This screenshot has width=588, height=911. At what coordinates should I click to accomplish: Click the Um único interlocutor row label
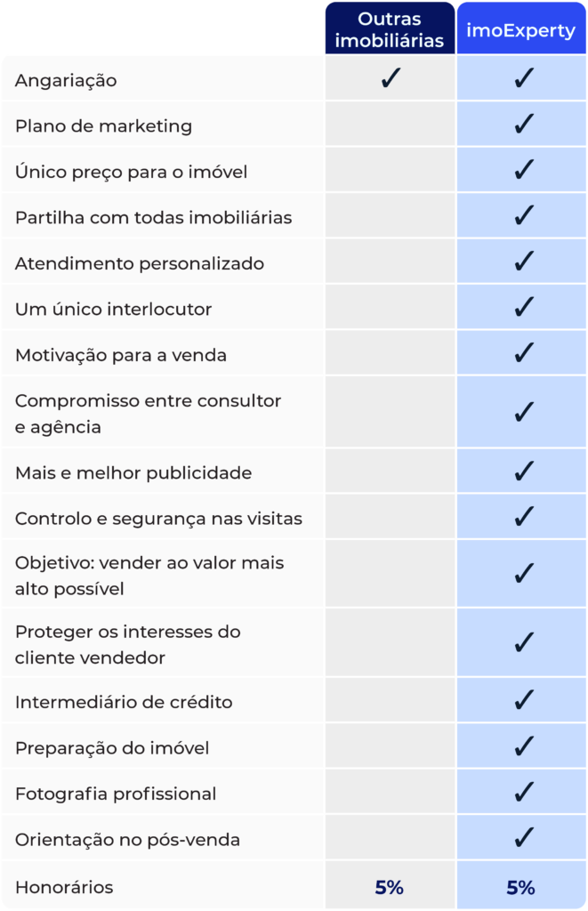tap(114, 309)
